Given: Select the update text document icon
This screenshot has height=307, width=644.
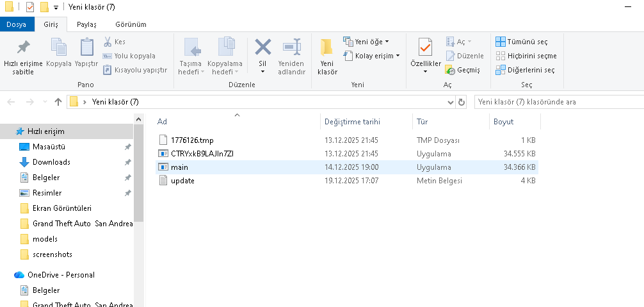Looking at the screenshot, I should click(x=163, y=181).
